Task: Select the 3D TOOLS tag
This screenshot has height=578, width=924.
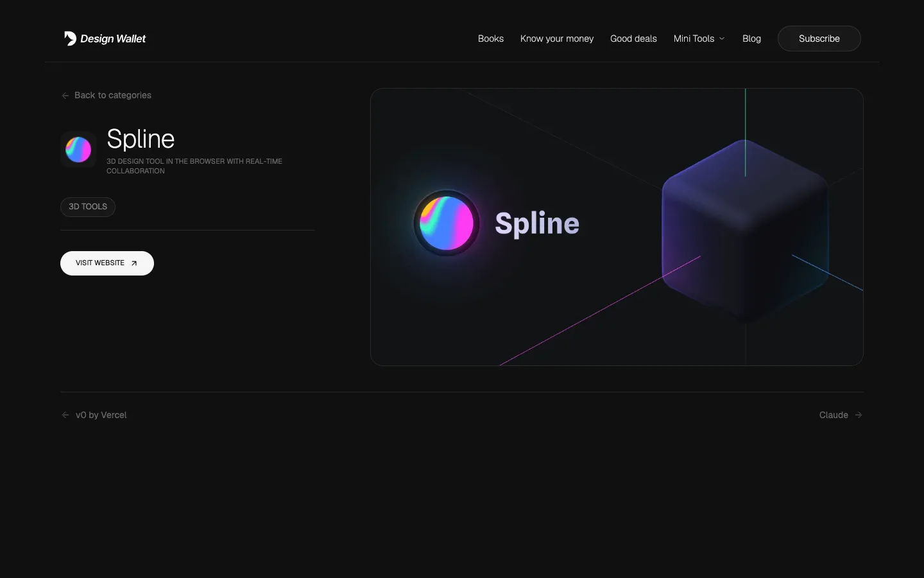Action: 88,207
